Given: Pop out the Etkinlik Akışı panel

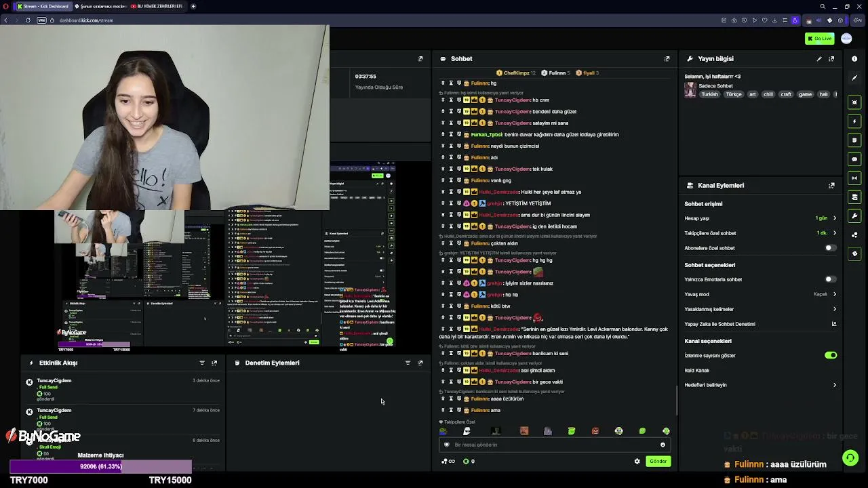Looking at the screenshot, I should (214, 363).
